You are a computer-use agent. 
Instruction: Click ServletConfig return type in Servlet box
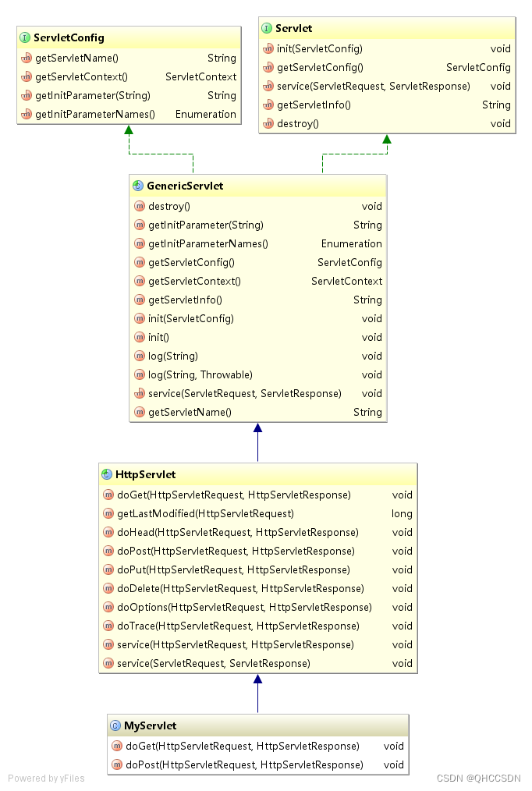click(478, 68)
